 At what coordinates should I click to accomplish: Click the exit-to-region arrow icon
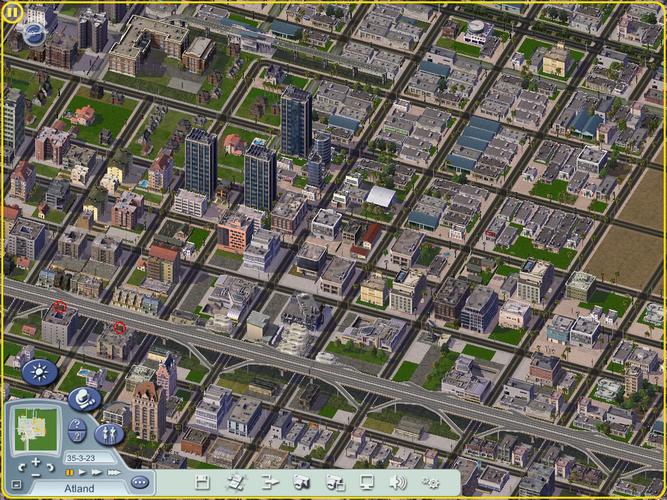pyautogui.click(x=269, y=483)
